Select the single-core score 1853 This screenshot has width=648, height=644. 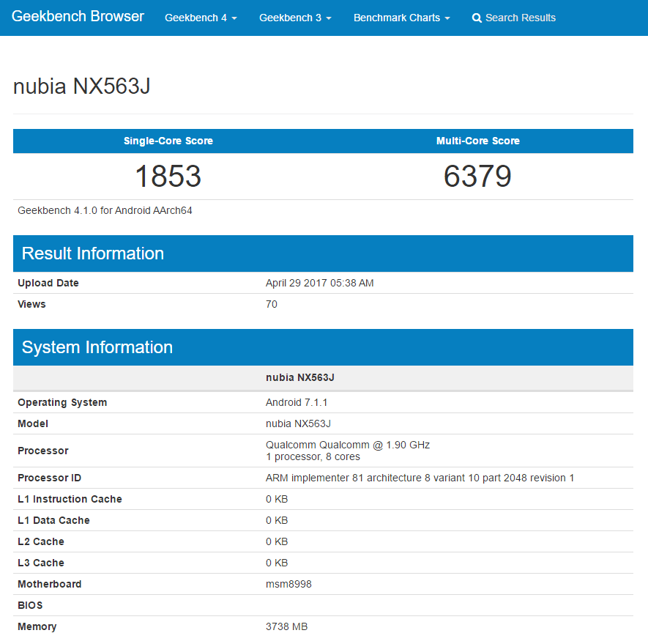tap(168, 176)
